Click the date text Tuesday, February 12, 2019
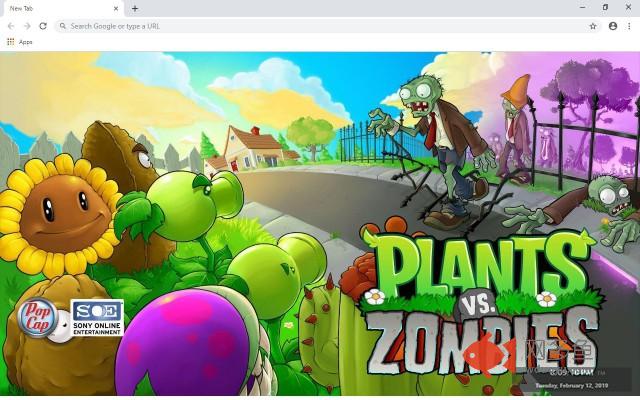640x400 pixels. coord(571,385)
